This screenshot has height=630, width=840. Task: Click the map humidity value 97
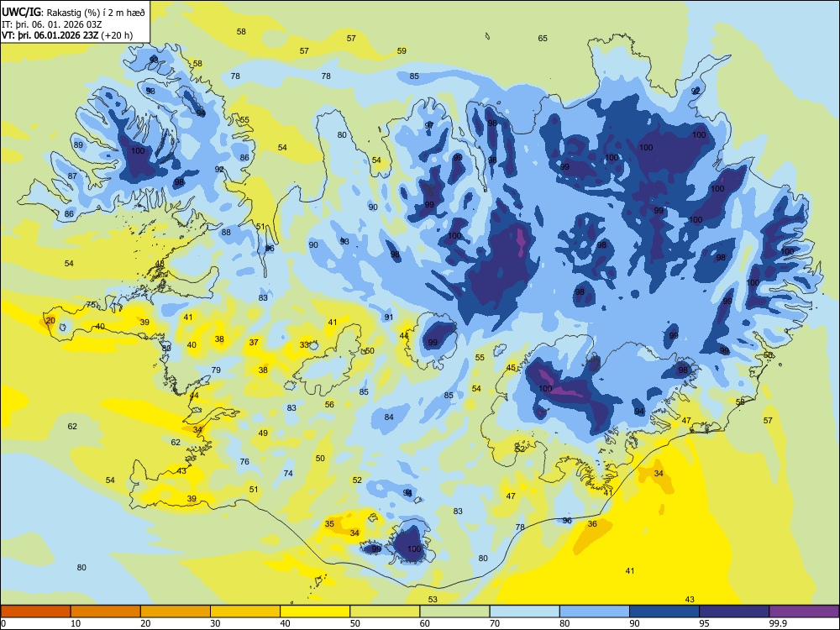[429, 125]
